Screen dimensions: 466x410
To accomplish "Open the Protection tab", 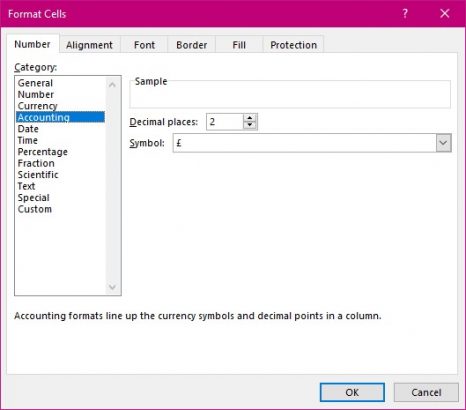I will click(293, 45).
